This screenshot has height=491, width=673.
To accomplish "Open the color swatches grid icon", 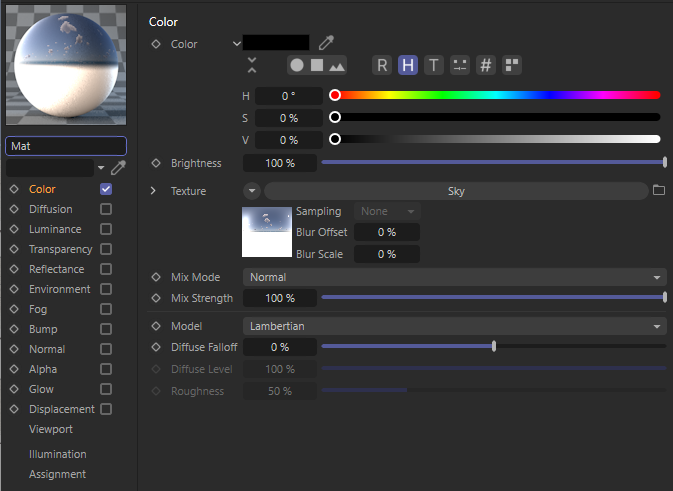I will [511, 65].
